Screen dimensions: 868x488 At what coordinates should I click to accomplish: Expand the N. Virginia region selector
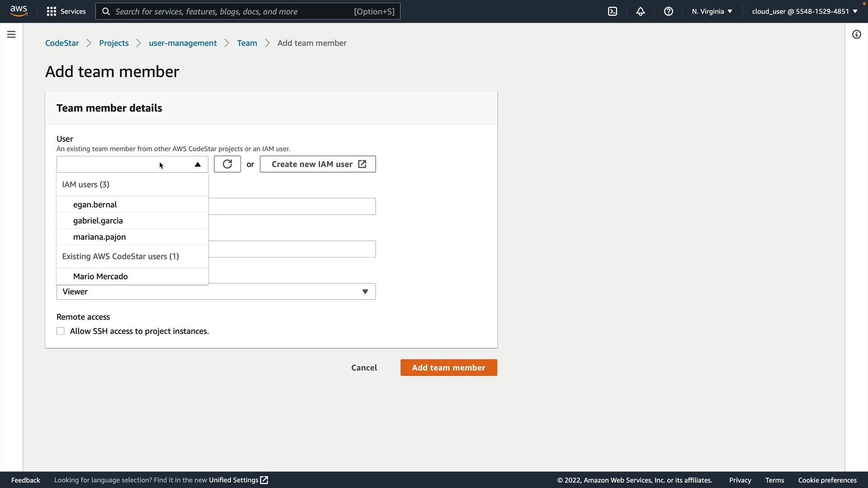click(x=712, y=11)
